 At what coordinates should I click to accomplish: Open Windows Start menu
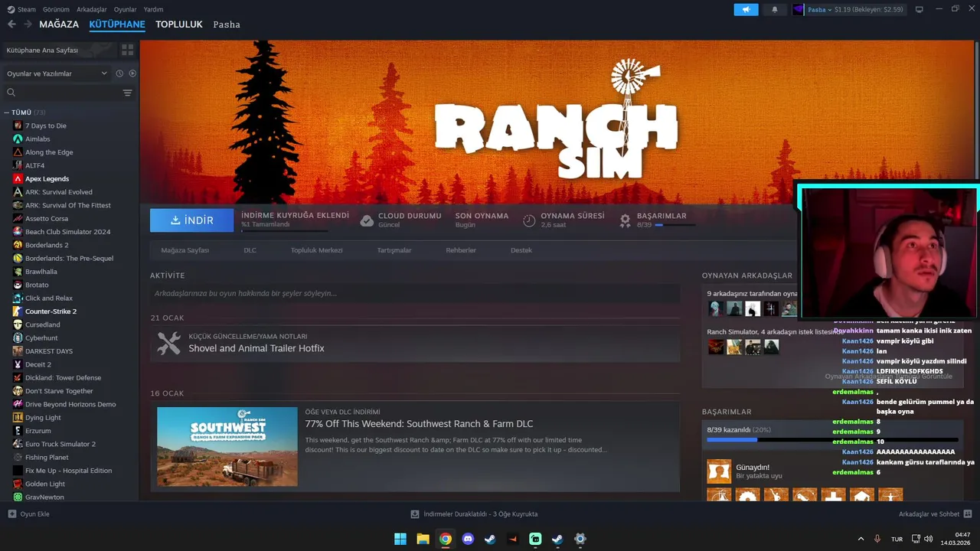[x=400, y=539]
